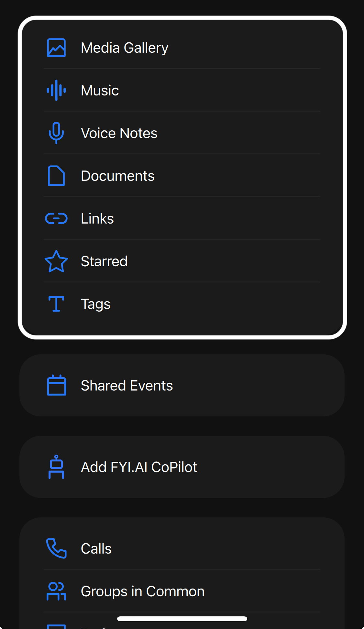Image resolution: width=364 pixels, height=629 pixels.
Task: View Starred items
Action: click(182, 261)
